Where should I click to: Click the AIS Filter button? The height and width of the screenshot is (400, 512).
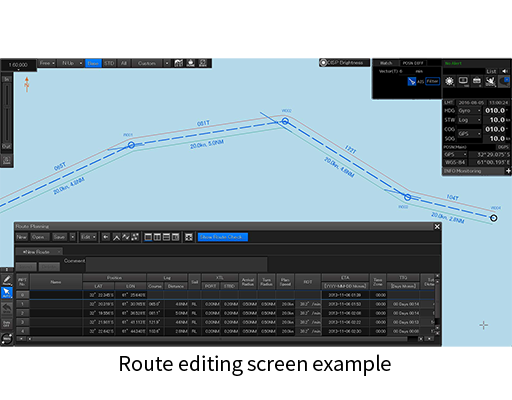[x=432, y=81]
